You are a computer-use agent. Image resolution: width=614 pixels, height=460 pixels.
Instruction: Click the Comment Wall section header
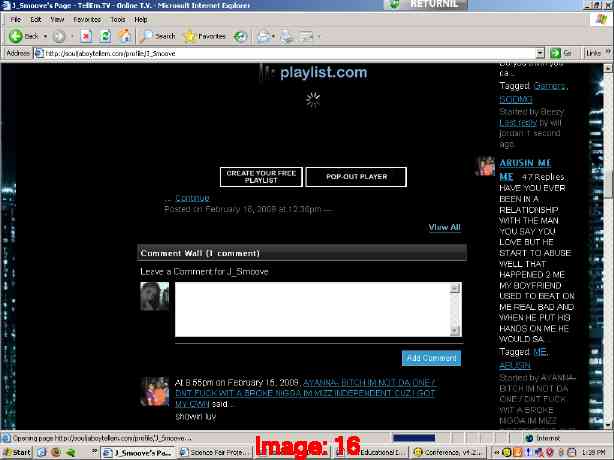pyautogui.click(x=302, y=253)
